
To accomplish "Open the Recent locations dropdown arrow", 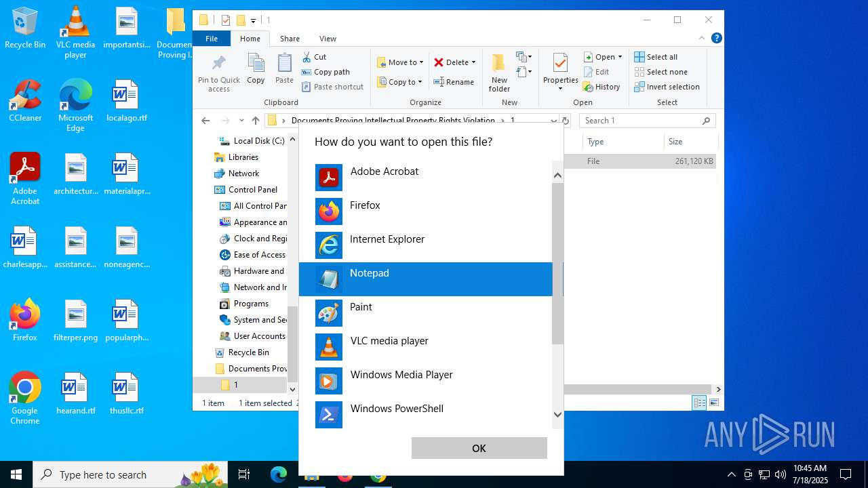I will point(241,121).
